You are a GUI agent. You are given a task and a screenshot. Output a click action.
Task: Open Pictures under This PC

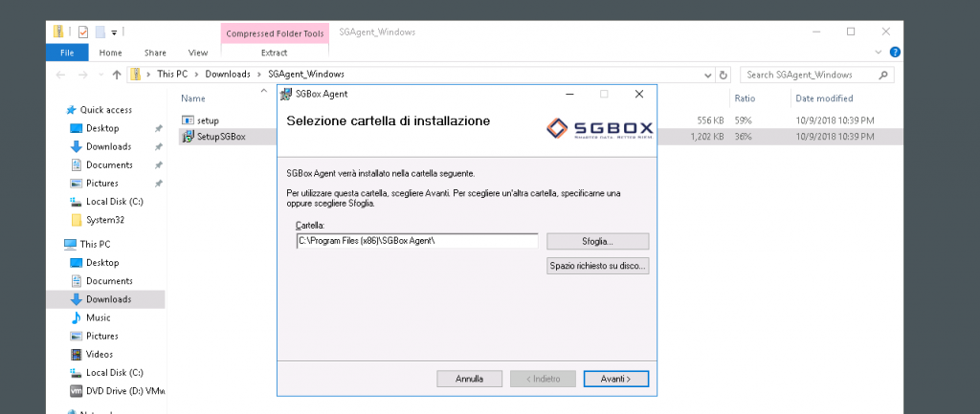(102, 336)
